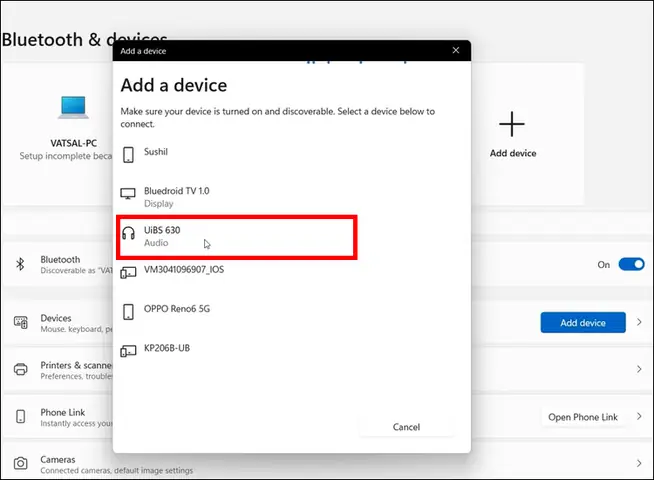Select the Sushil phone icon

point(128,155)
